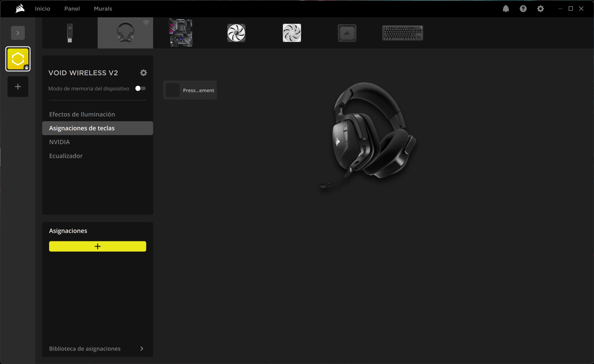
Task: Select the first white fan device
Action: click(236, 33)
